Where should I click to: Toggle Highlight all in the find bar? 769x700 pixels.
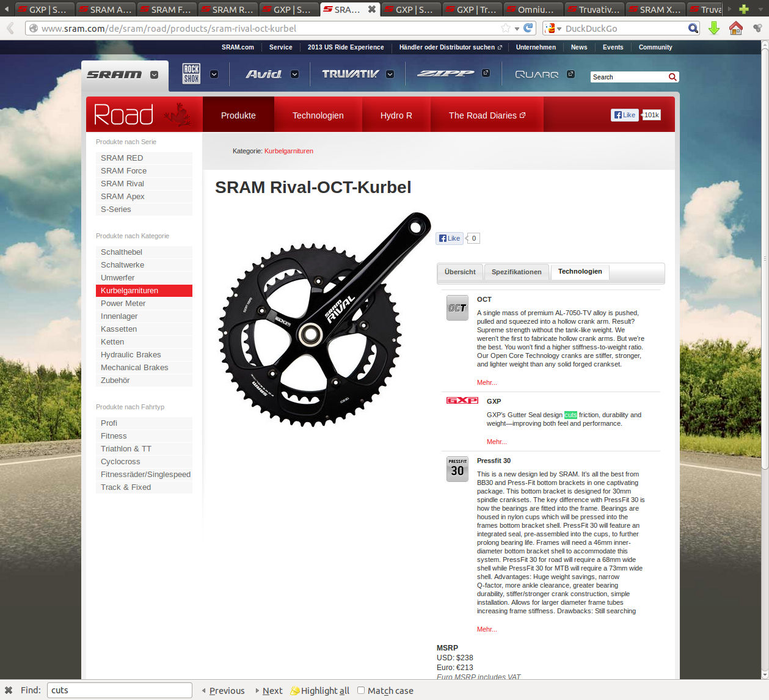pyautogui.click(x=319, y=691)
